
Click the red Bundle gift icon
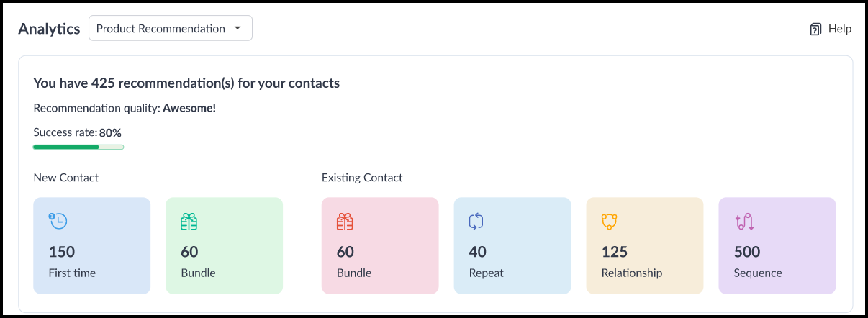345,222
